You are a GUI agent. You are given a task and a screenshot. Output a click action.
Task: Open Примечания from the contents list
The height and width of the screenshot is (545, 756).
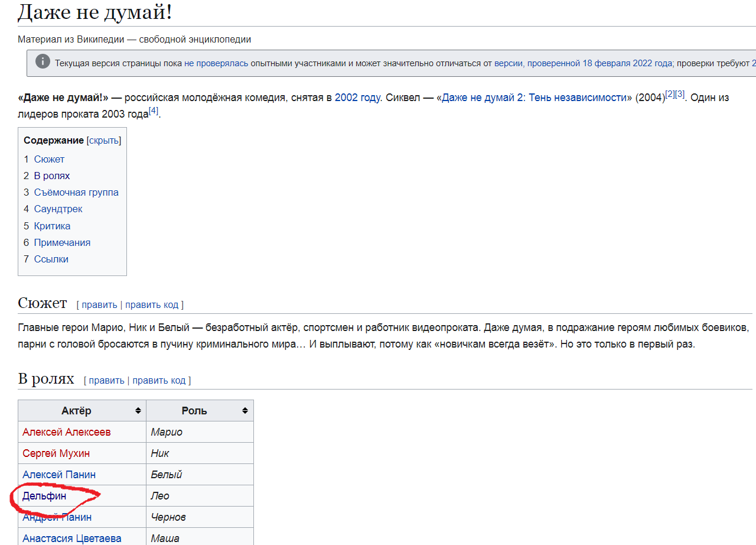point(62,242)
